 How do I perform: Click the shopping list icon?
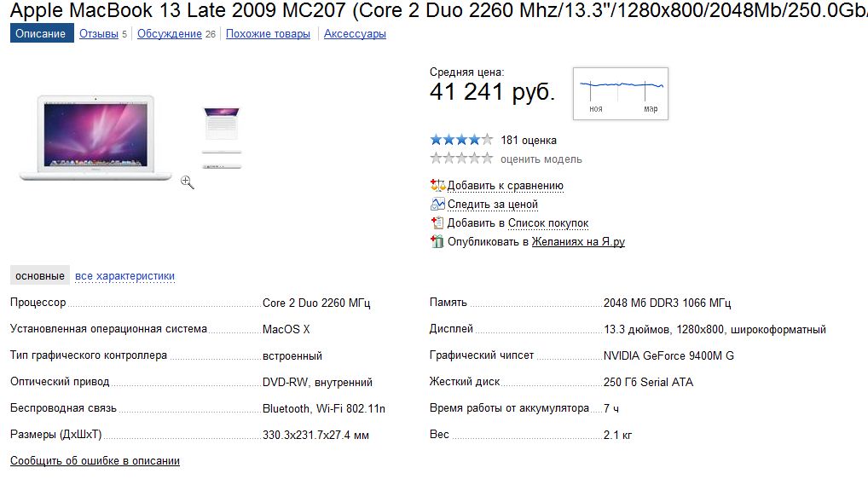click(437, 223)
